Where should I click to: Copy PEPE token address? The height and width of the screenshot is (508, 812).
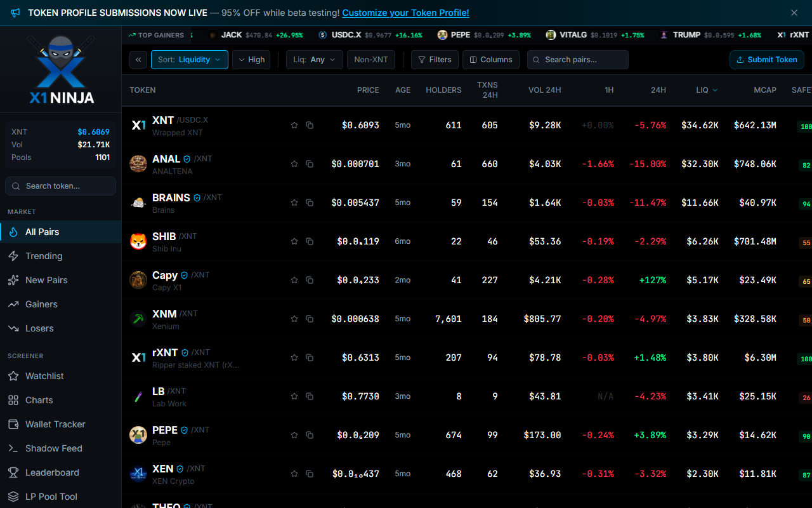point(310,436)
